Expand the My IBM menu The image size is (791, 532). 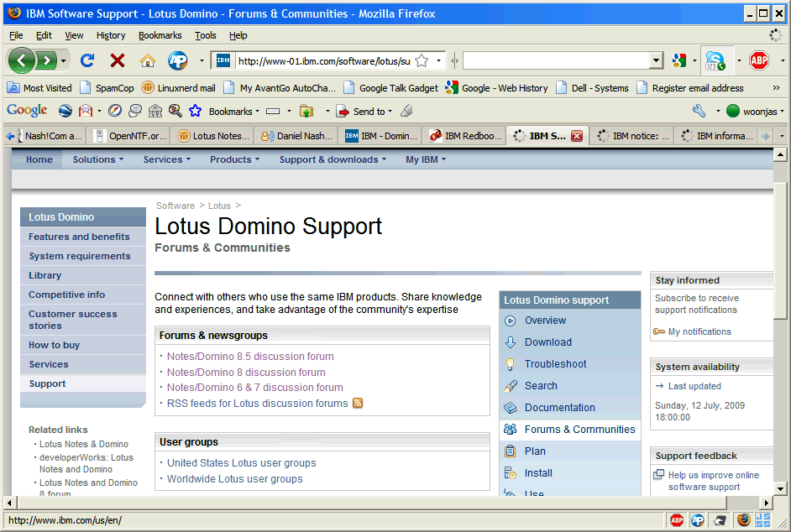[x=426, y=159]
